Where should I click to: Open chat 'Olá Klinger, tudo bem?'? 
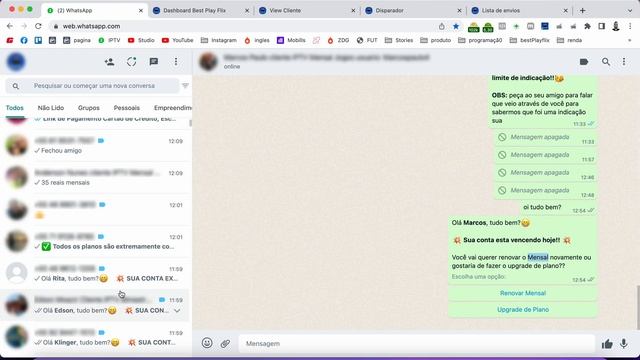(96, 337)
